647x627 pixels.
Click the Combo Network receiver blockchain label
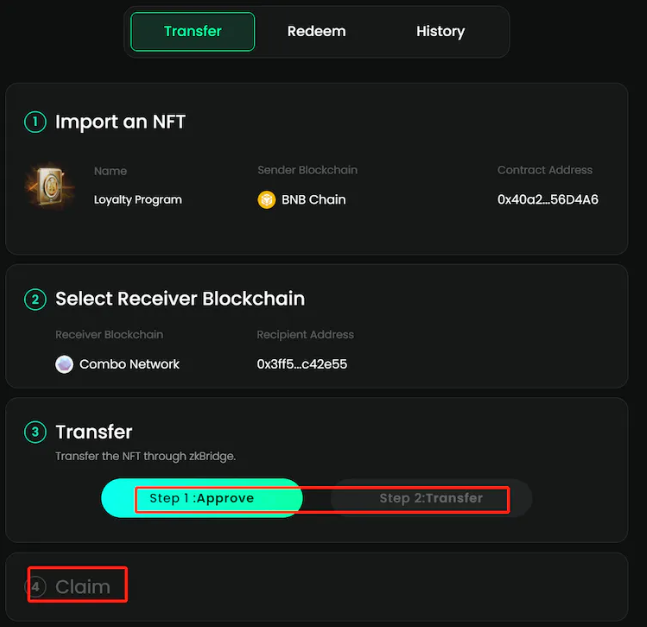[130, 364]
